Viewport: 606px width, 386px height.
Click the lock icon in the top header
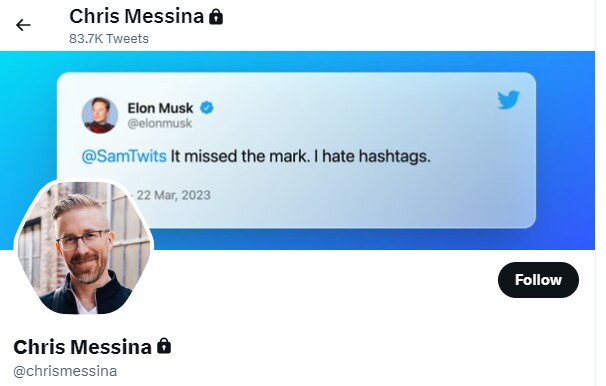(216, 17)
